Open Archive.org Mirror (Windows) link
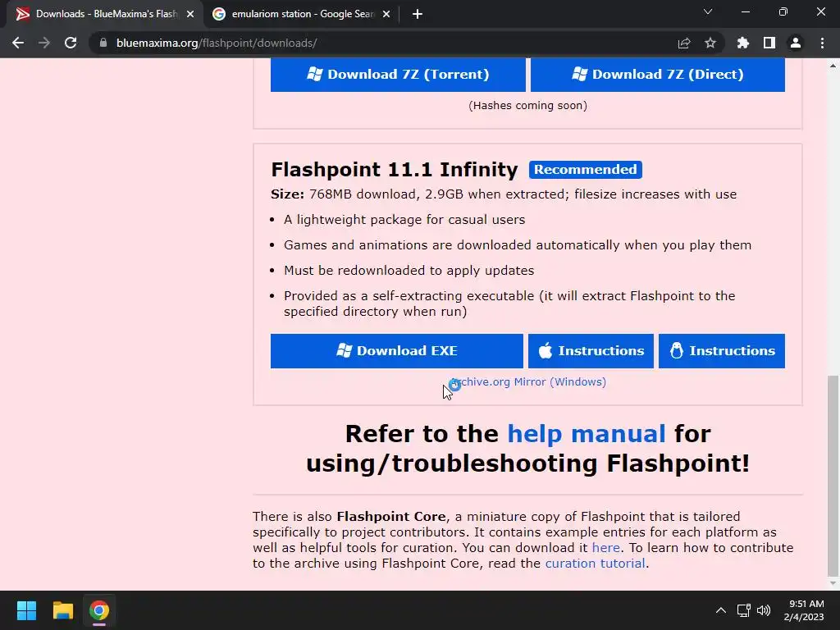The width and height of the screenshot is (840, 630). (527, 382)
